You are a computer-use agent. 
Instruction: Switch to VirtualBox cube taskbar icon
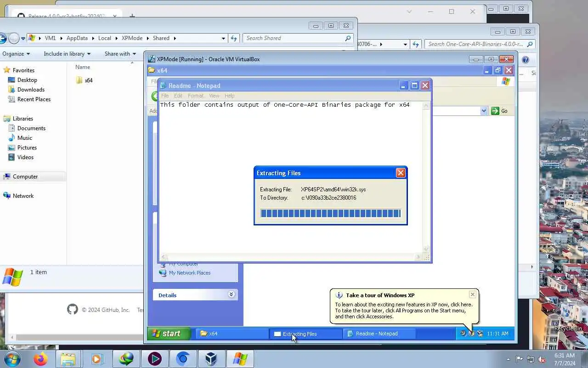point(211,359)
